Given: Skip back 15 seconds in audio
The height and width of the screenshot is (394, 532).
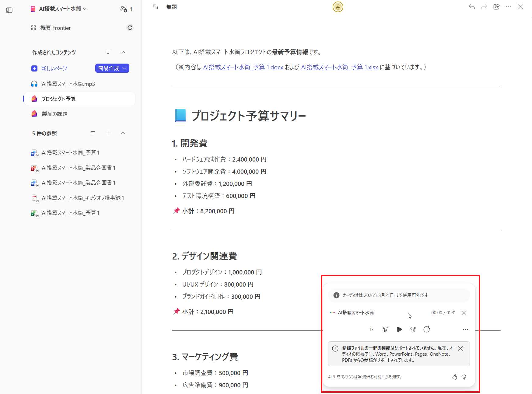Looking at the screenshot, I should 385,329.
